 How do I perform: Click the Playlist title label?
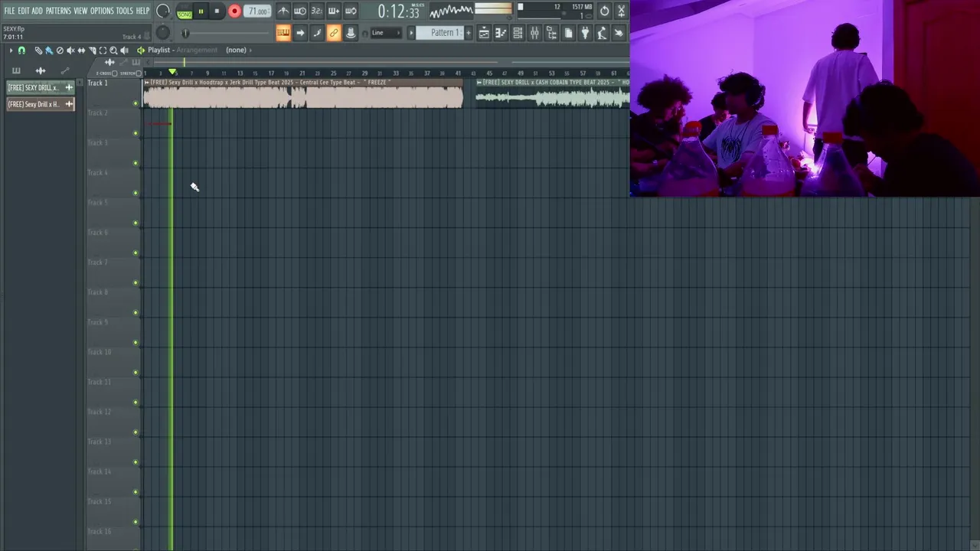158,51
